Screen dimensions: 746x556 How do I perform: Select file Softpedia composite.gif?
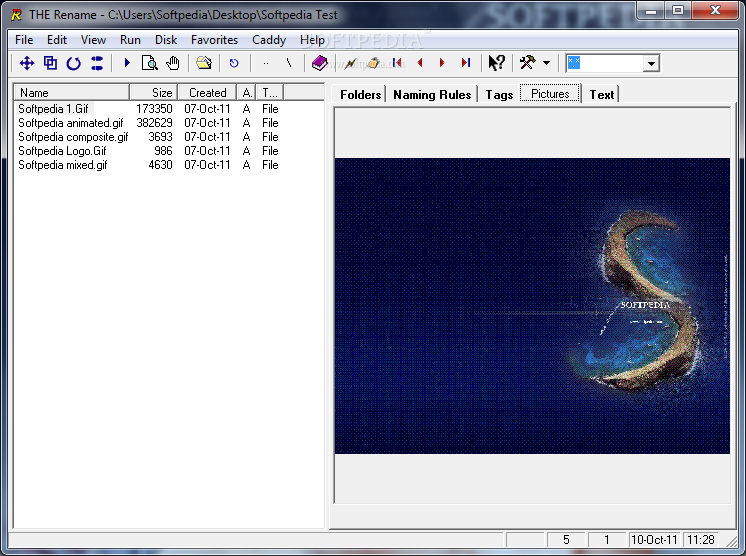(73, 137)
